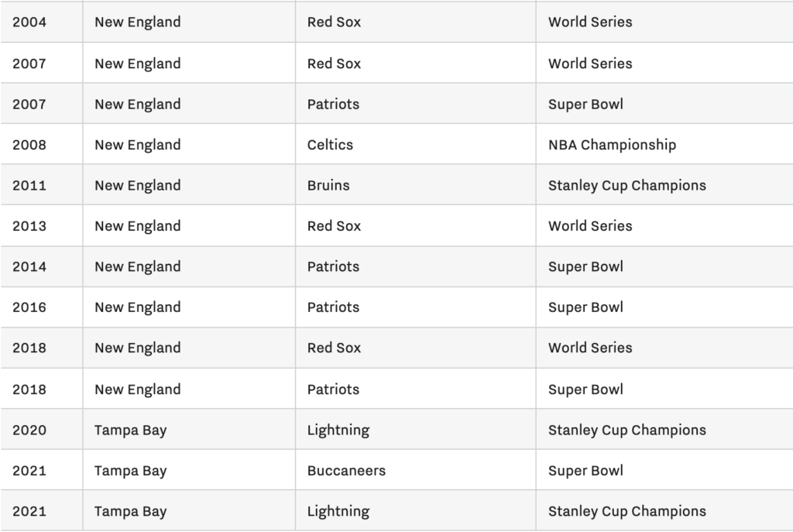
Task: Select Super Bowl in the 2021 Buccaneers row
Action: tap(664, 470)
